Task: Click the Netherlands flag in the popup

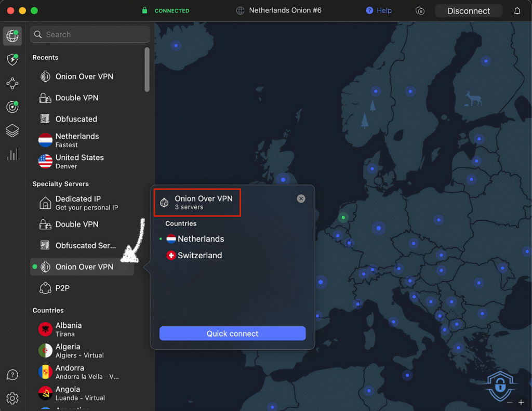Action: point(171,239)
